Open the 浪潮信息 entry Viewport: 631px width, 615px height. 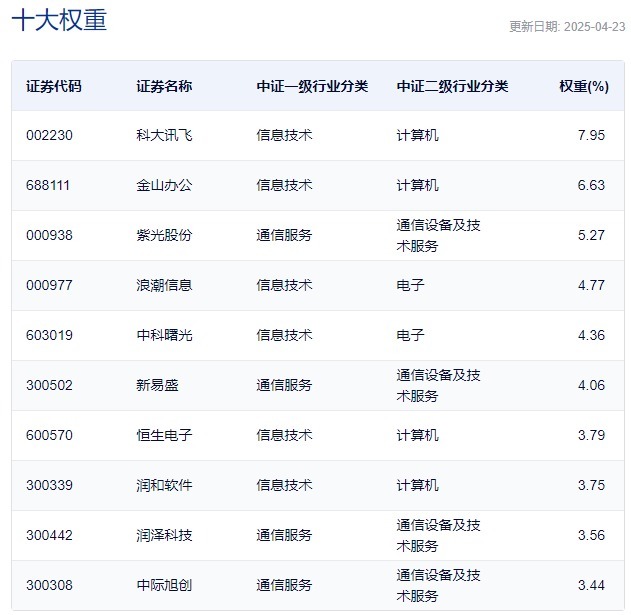point(164,285)
